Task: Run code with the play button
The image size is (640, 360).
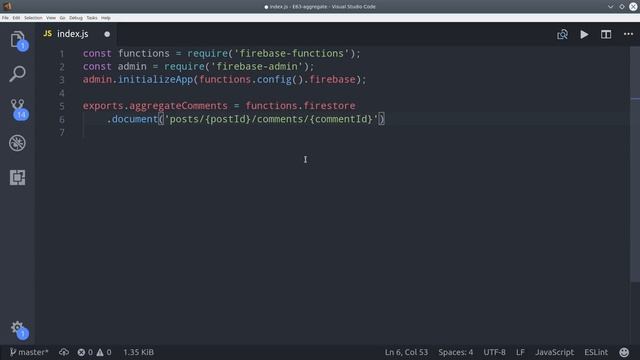Action: pyautogui.click(x=584, y=34)
